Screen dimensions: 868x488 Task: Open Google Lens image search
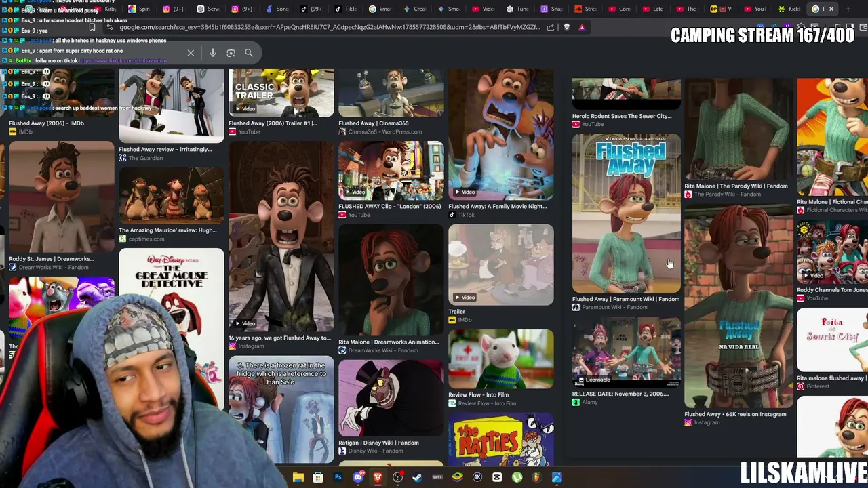pos(231,53)
